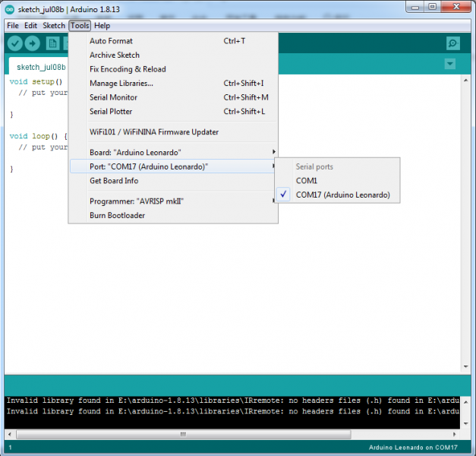The image size is (476, 456).
Task: Click editor vertical scrollbar up arrow
Action: [465, 81]
